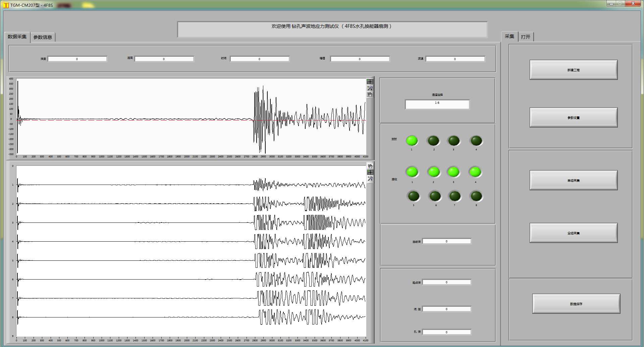Click the 间距 spacing field

(446, 309)
